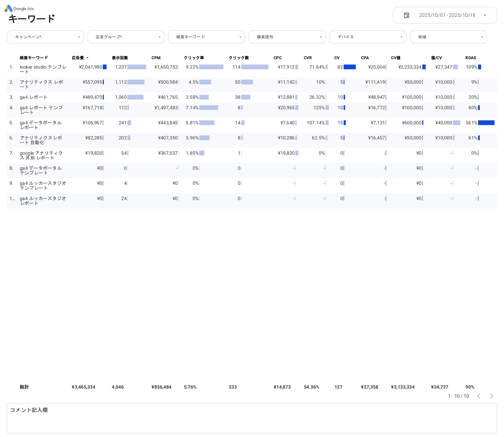Viewport: 504px width, 437px height.
Task: Click the 561% ROAS bar for row 5
Action: 486,123
